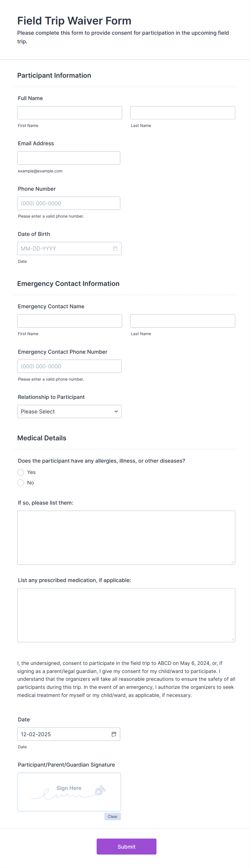
Task: Open the calendar picker beside the signing date
Action: [x=114, y=734]
